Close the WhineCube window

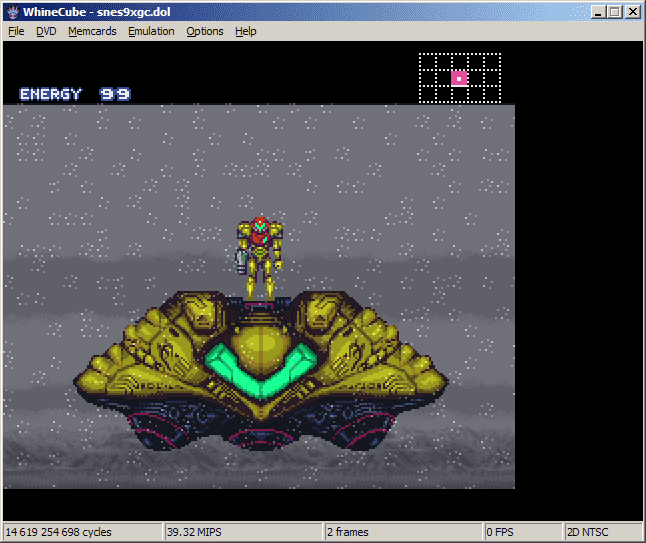[632, 12]
